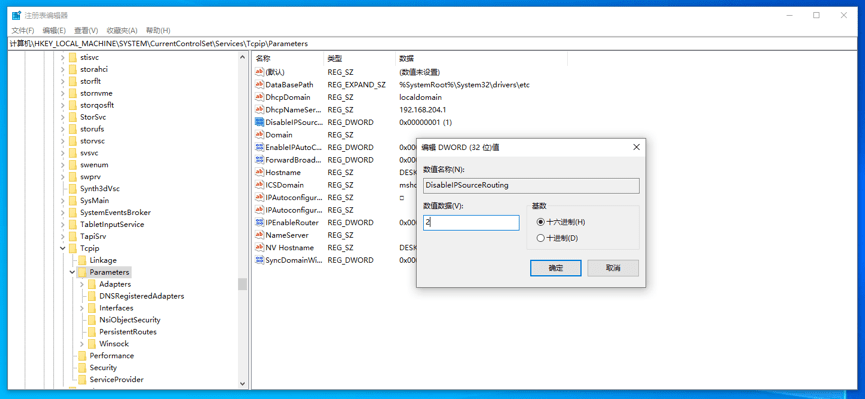Screen dimensions: 865x399
Task: Click the EnableIPAutoConfiguration DWORD icon
Action: (x=260, y=147)
